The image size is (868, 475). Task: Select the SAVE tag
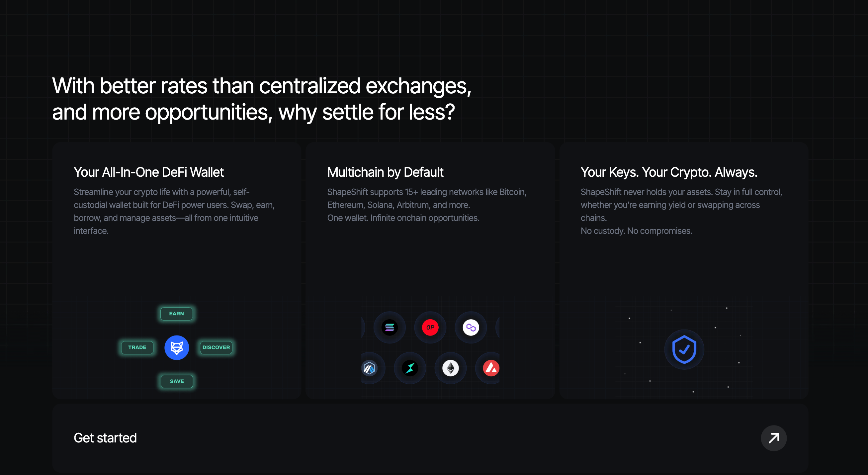coord(177,381)
